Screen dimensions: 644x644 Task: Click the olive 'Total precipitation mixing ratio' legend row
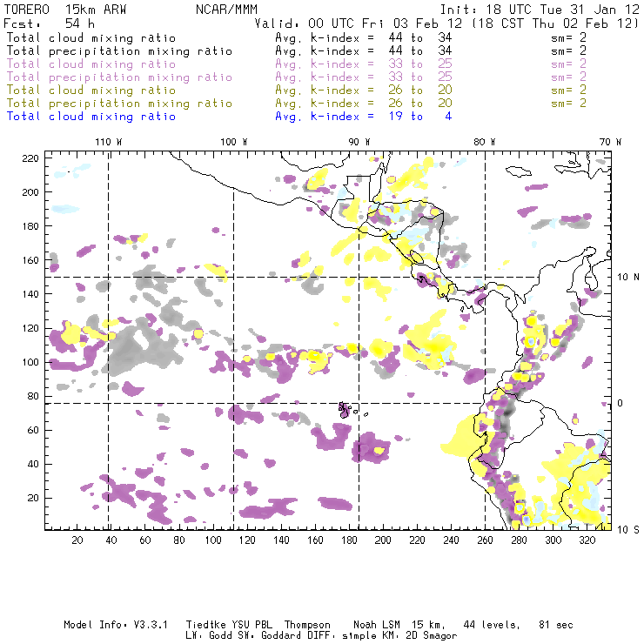tap(295, 103)
